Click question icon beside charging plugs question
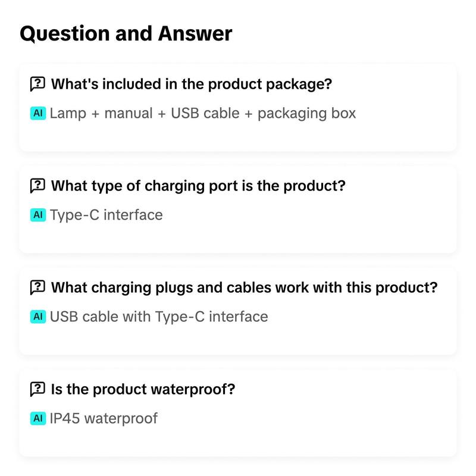 click(x=37, y=287)
